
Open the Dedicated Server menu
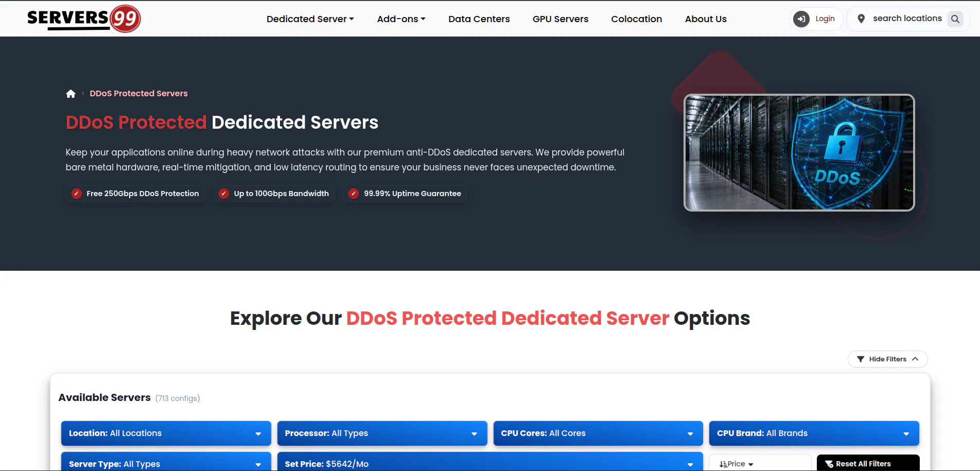click(x=310, y=19)
